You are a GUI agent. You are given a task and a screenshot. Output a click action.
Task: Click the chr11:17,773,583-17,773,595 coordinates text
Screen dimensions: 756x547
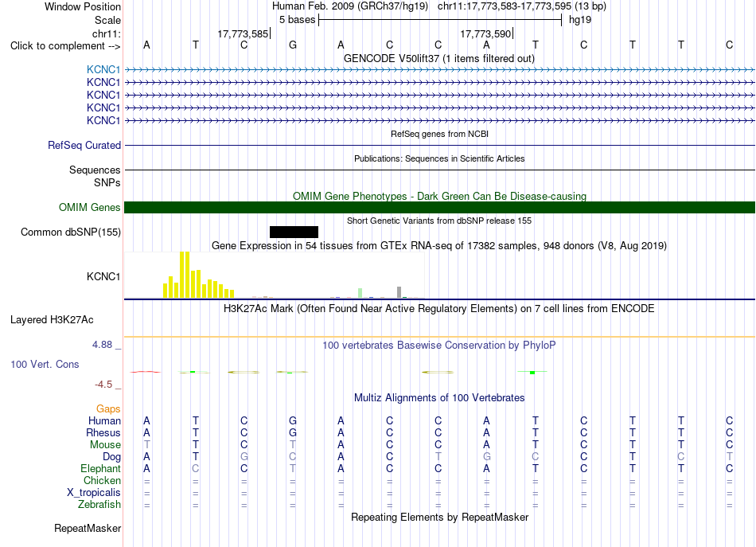pyautogui.click(x=505, y=6)
